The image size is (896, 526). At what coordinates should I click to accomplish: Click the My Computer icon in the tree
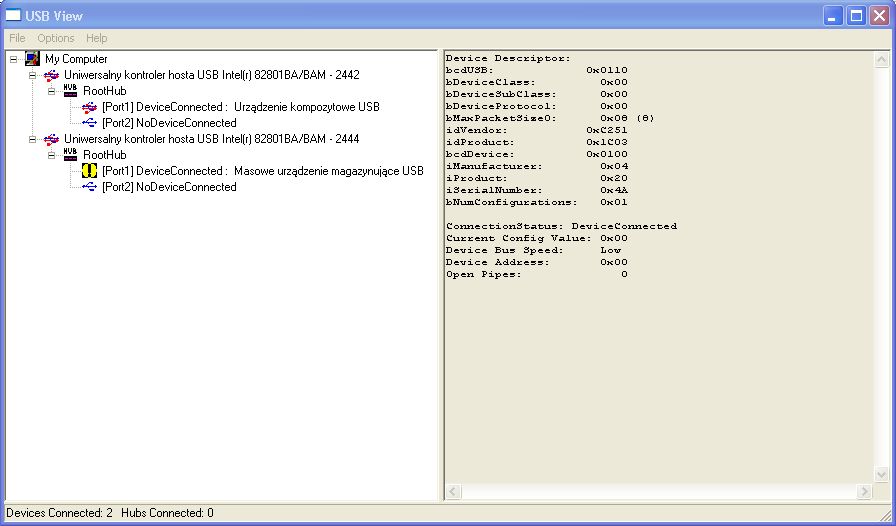32,58
